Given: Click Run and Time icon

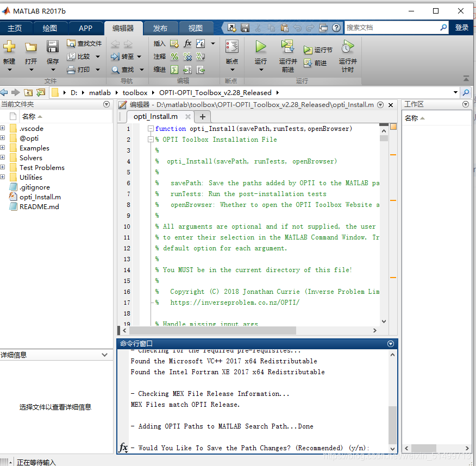Looking at the screenshot, I should point(347,47).
